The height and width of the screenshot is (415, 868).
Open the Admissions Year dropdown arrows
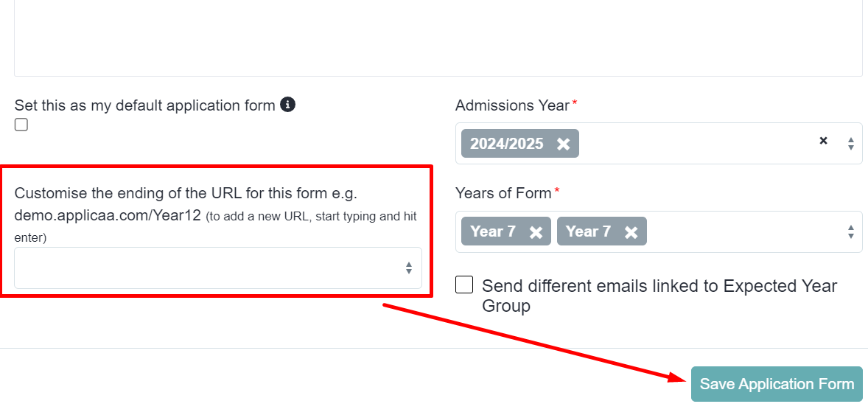point(851,144)
